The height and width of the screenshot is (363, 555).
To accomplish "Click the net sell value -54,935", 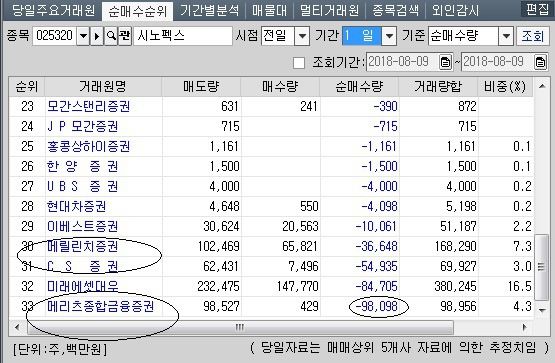I will coord(376,266).
